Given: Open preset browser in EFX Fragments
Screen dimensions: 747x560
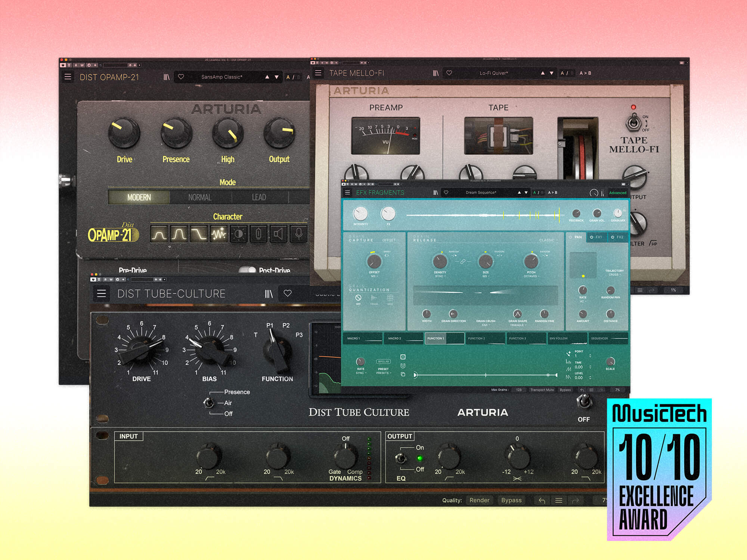Looking at the screenshot, I should (436, 193).
